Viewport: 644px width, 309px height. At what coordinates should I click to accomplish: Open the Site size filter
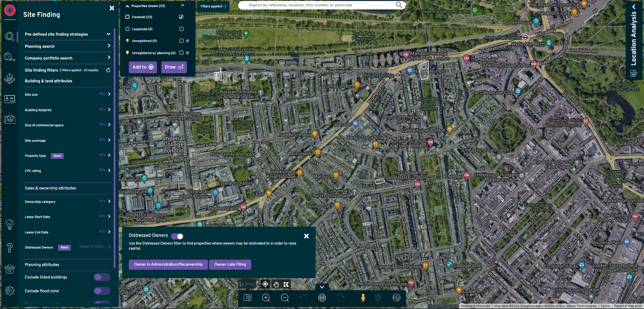point(67,94)
